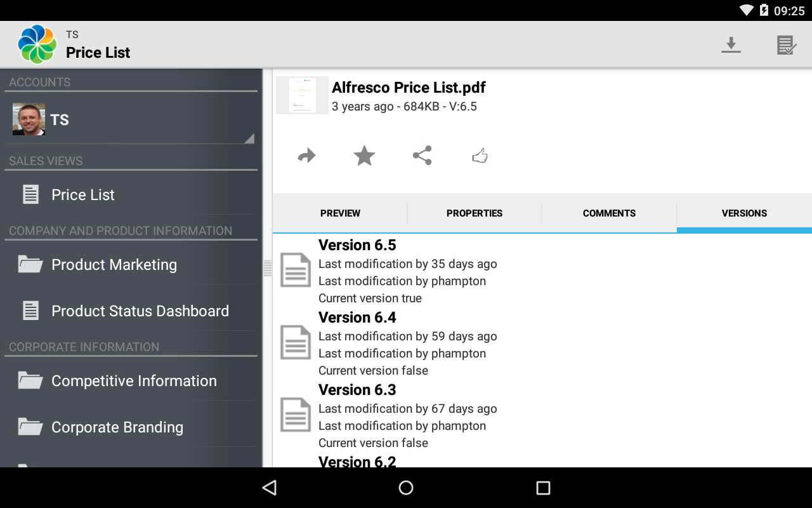Click the Corporate Branding folder icon
This screenshot has height=508, width=812.
click(x=30, y=426)
